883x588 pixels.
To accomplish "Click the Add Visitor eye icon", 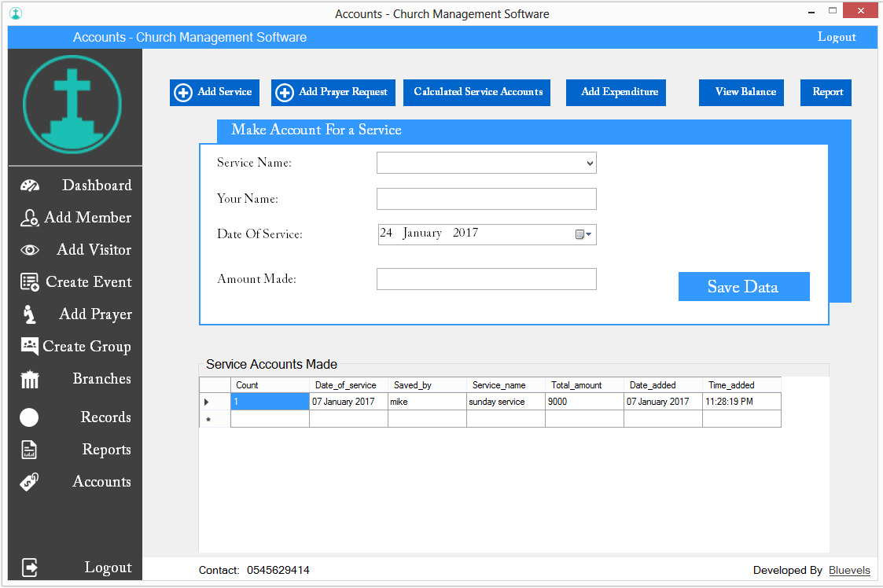I will tap(30, 251).
